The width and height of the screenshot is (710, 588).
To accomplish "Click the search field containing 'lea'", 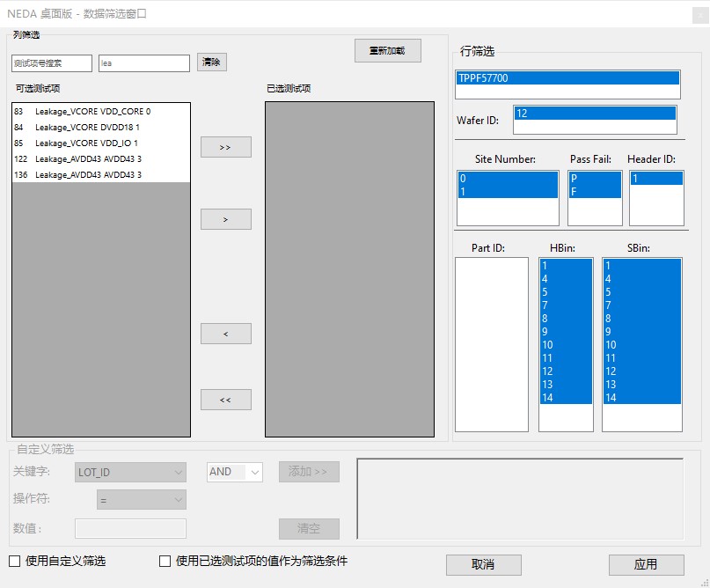I will pos(143,63).
